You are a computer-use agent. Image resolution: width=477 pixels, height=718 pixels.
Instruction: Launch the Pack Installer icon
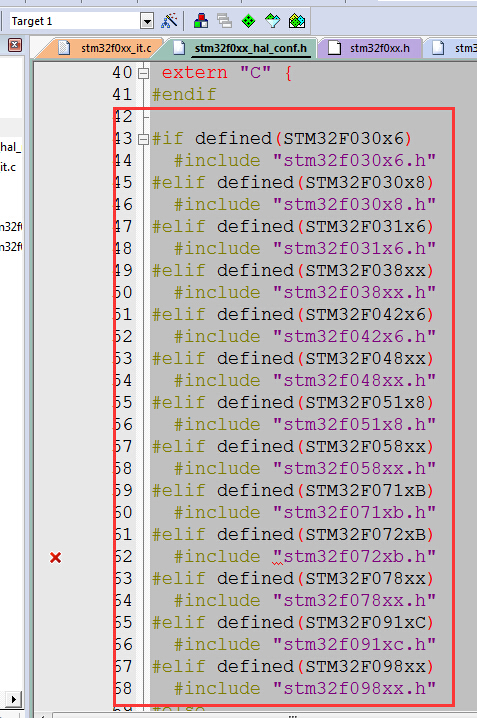coord(297,21)
